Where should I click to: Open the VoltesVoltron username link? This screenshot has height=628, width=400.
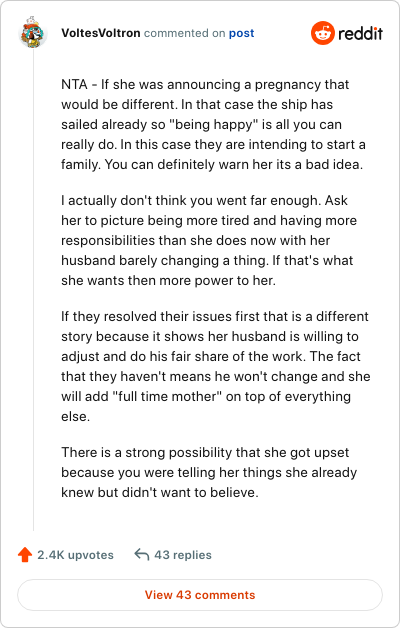click(101, 33)
